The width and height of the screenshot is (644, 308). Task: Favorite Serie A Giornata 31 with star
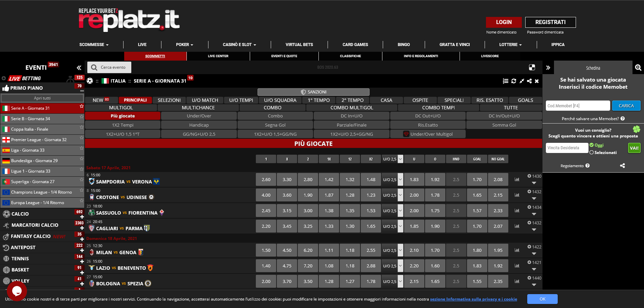(x=81, y=106)
